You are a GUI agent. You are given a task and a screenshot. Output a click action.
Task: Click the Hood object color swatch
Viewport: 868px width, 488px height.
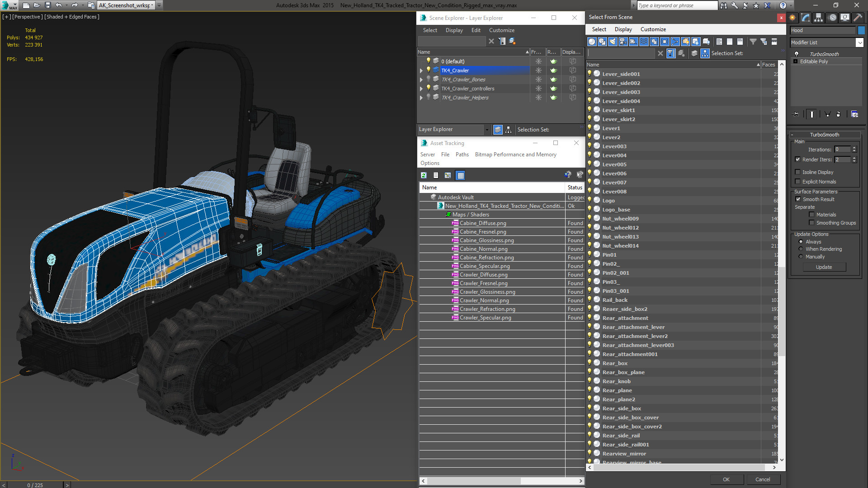tap(861, 30)
